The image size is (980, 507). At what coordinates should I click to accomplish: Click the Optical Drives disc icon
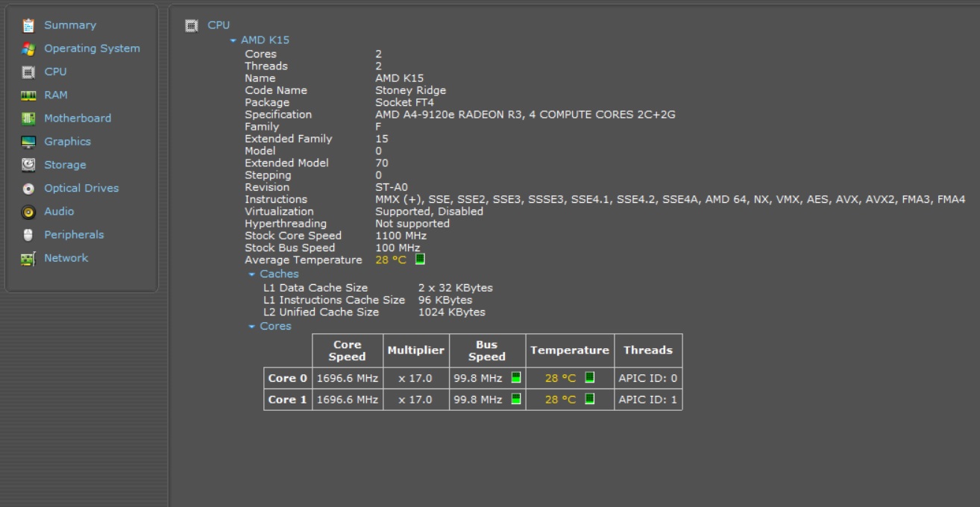pyautogui.click(x=28, y=189)
